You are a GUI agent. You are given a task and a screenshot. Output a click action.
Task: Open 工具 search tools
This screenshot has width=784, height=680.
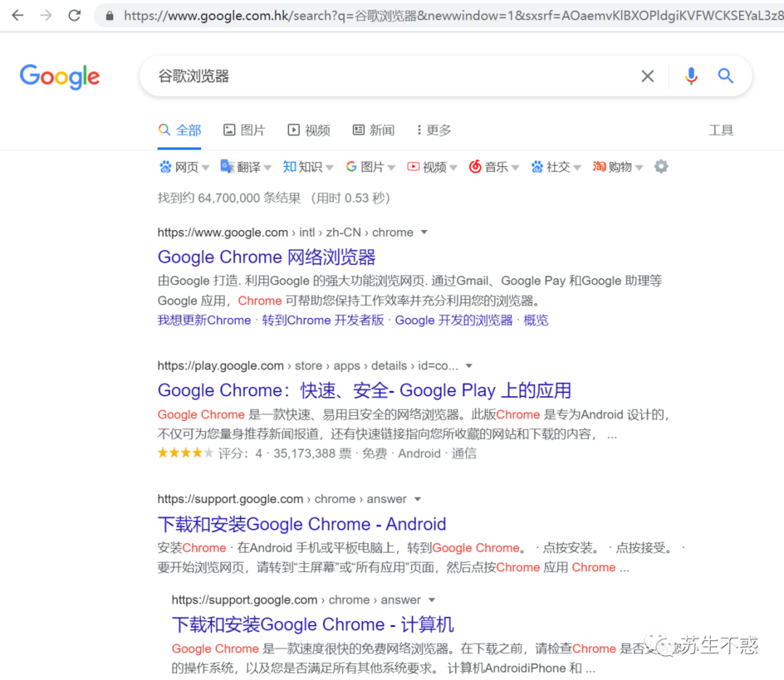click(x=721, y=131)
